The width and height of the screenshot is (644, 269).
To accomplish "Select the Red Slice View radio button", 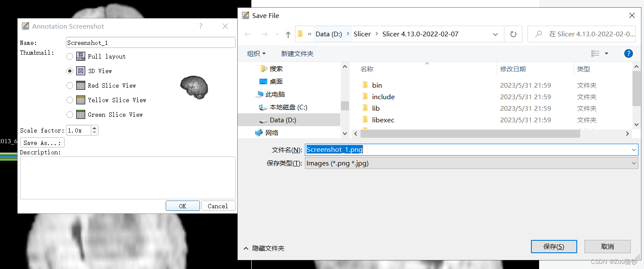I will [70, 85].
